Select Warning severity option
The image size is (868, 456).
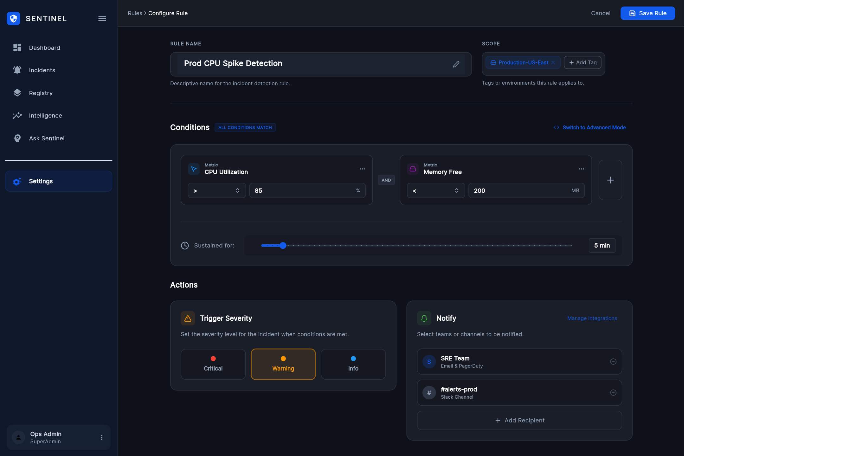pos(283,364)
